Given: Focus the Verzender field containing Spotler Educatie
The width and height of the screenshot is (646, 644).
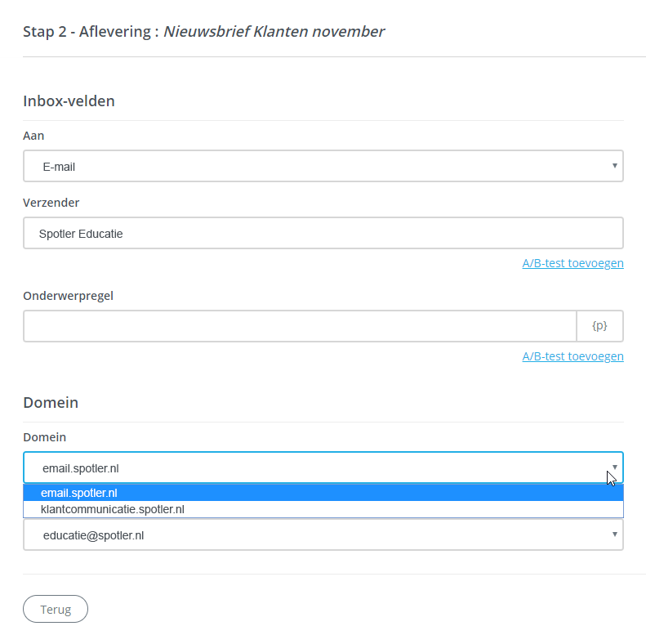Looking at the screenshot, I should 323,233.
